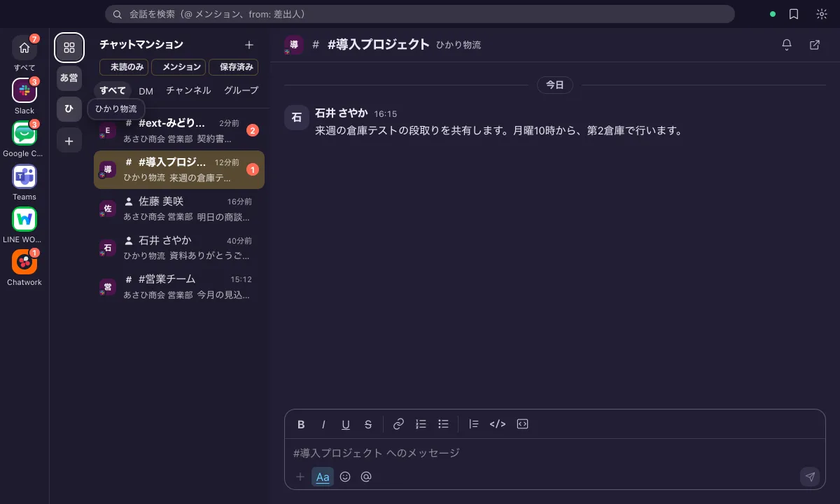Screen dimensions: 840x504
Task: Switch to the DM tab
Action: (146, 91)
